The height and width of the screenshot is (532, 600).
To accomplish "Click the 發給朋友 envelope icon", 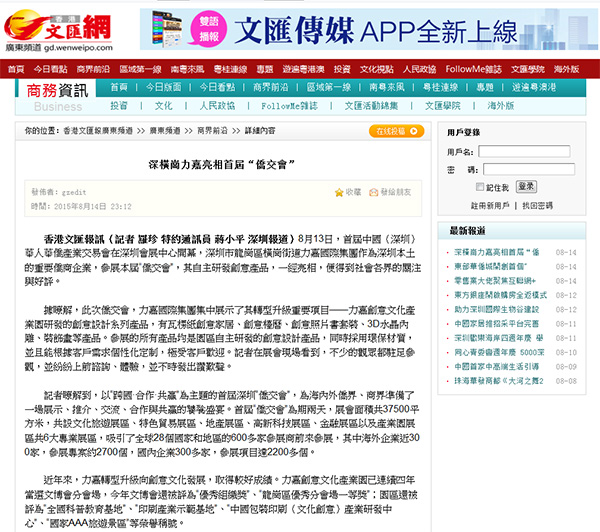I will (373, 193).
